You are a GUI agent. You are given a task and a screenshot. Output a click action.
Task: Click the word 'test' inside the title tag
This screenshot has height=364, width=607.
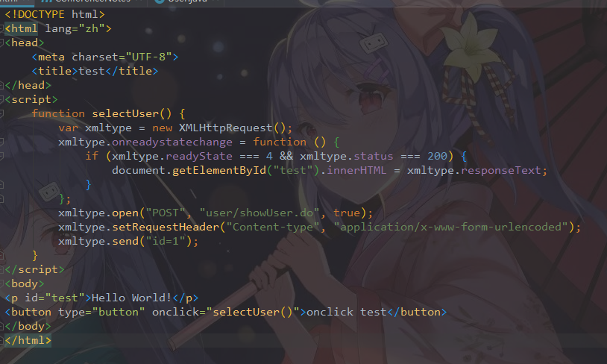92,72
